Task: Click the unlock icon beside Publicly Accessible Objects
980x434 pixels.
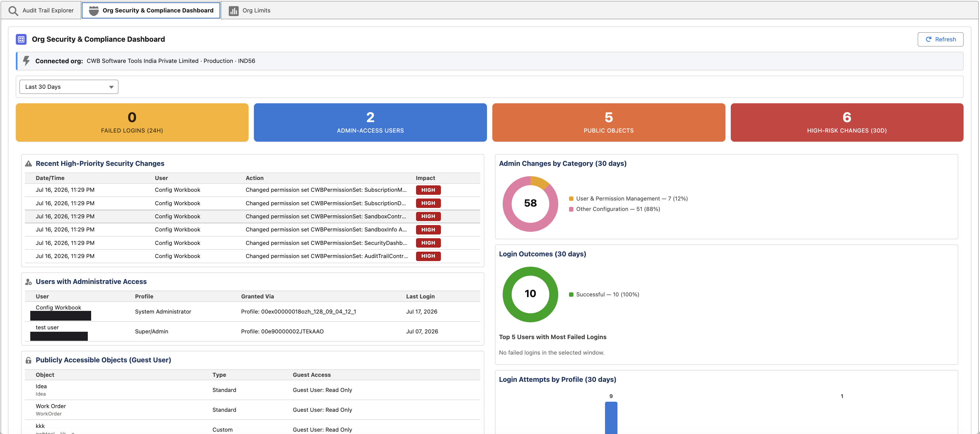Action: point(29,360)
